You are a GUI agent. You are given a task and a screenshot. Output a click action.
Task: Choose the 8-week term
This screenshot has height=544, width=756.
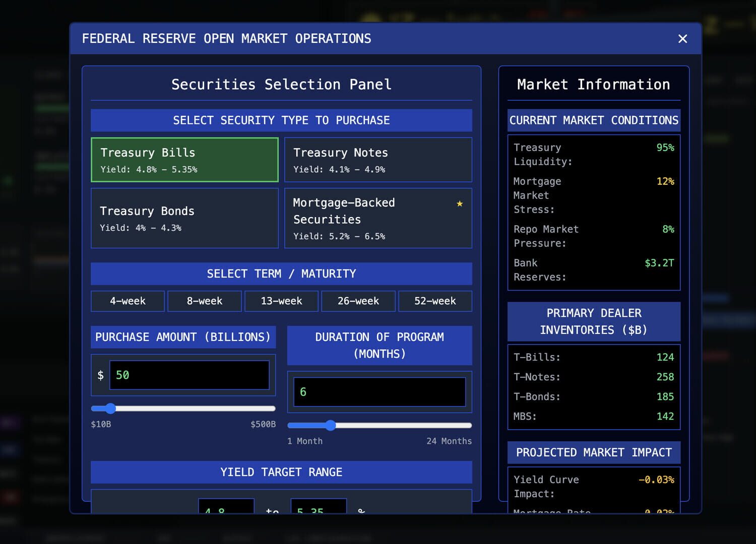204,301
